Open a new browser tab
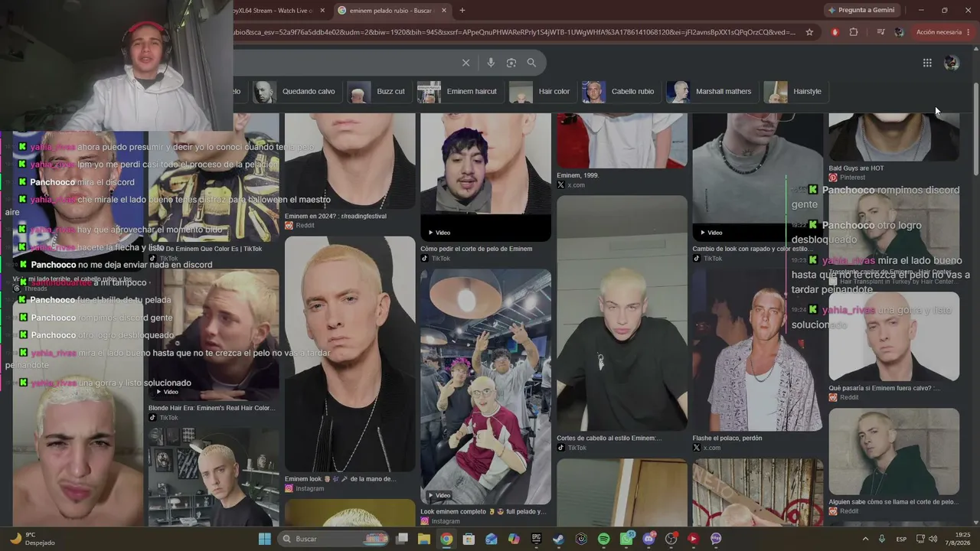The width and height of the screenshot is (980, 551). tap(462, 11)
